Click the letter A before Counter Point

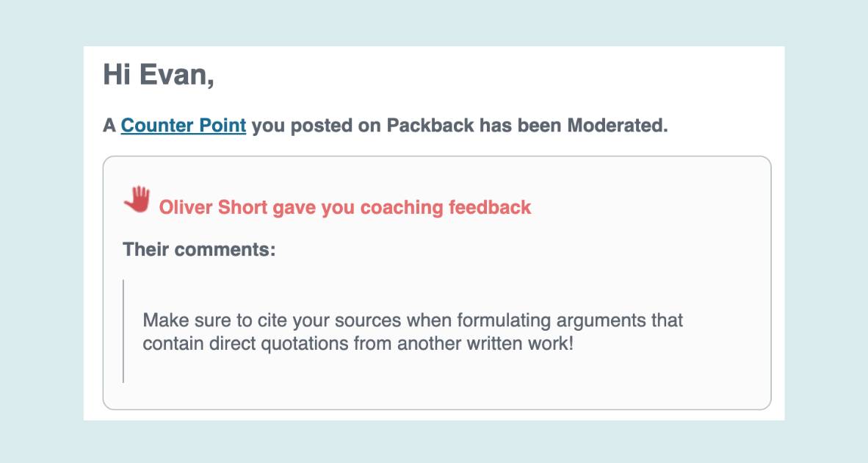tap(109, 126)
